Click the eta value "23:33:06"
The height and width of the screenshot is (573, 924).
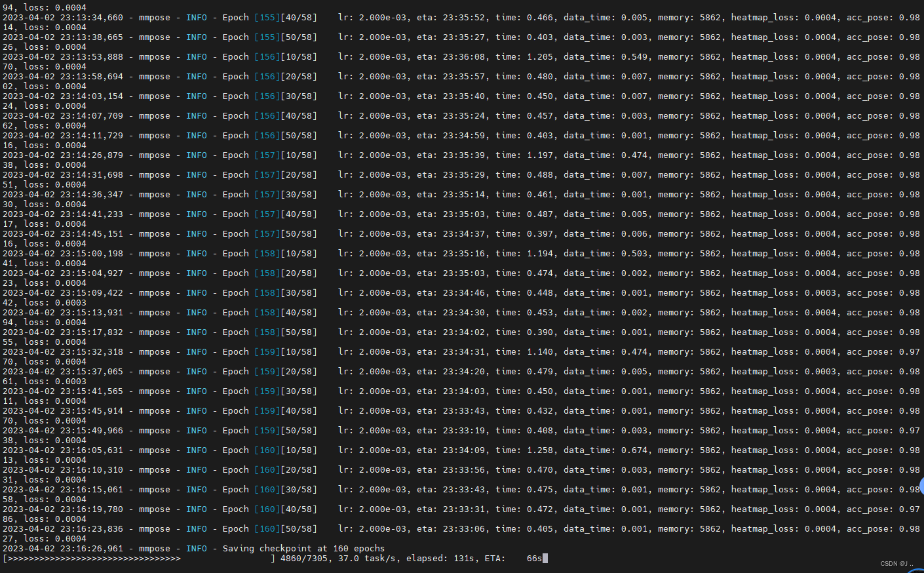coord(463,529)
